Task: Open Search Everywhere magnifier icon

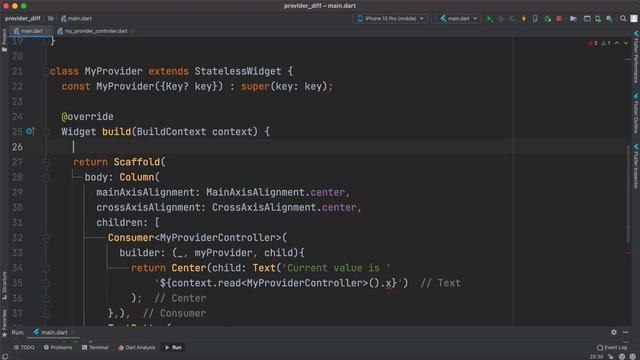Action: (x=623, y=19)
